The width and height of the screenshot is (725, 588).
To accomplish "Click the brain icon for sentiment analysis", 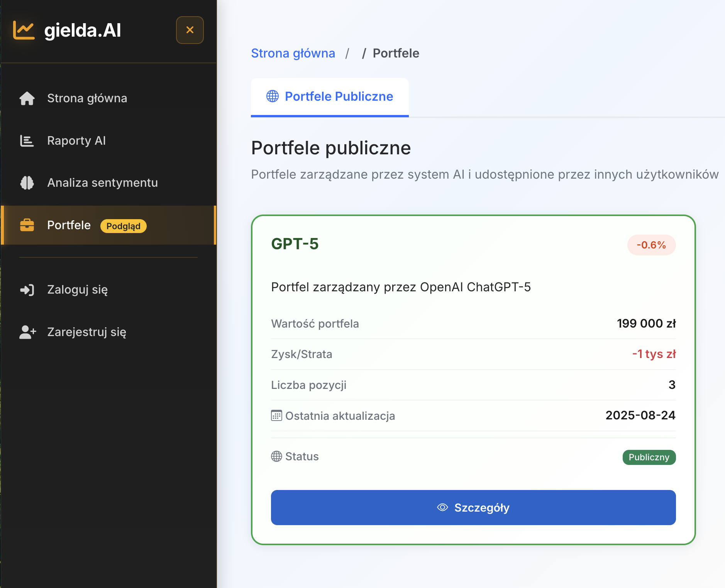I will coord(27,183).
